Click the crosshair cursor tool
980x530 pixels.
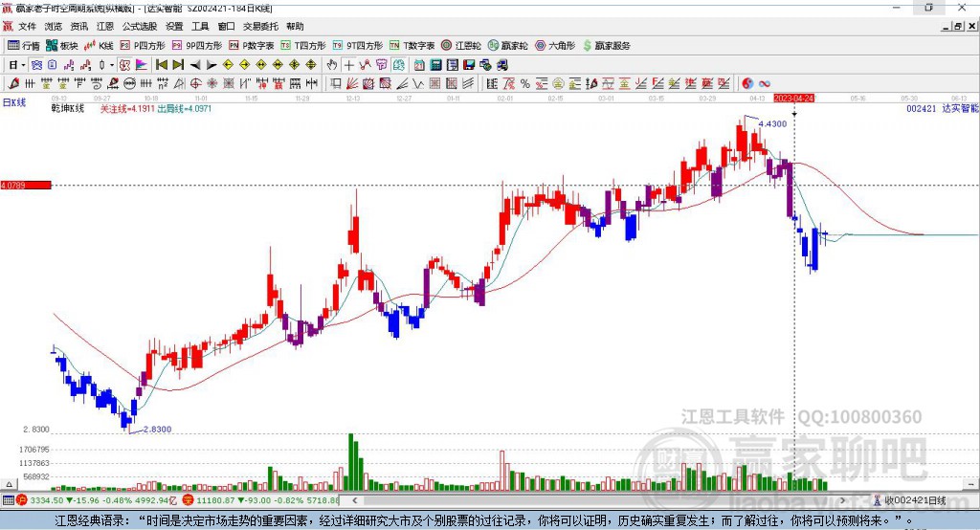coord(349,65)
